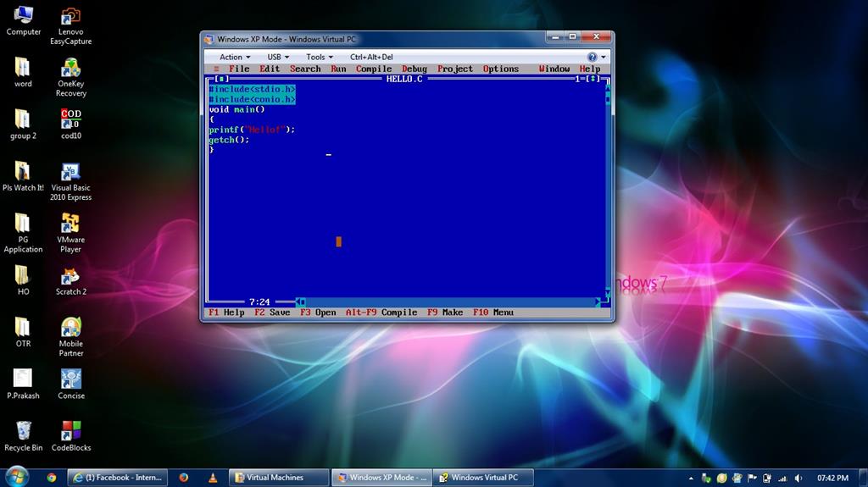Click F1 Help in status line
Viewport: 868px width, 487px height.
pos(226,313)
